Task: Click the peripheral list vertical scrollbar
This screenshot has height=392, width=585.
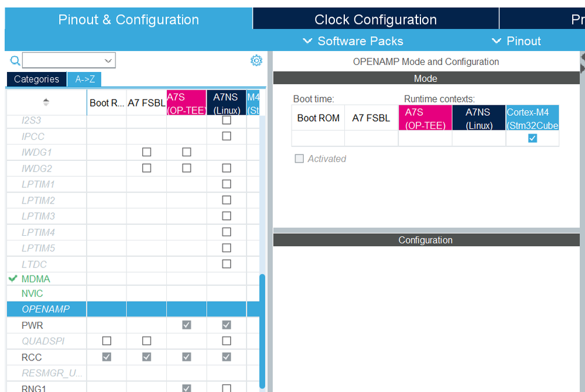Action: pyautogui.click(x=262, y=332)
